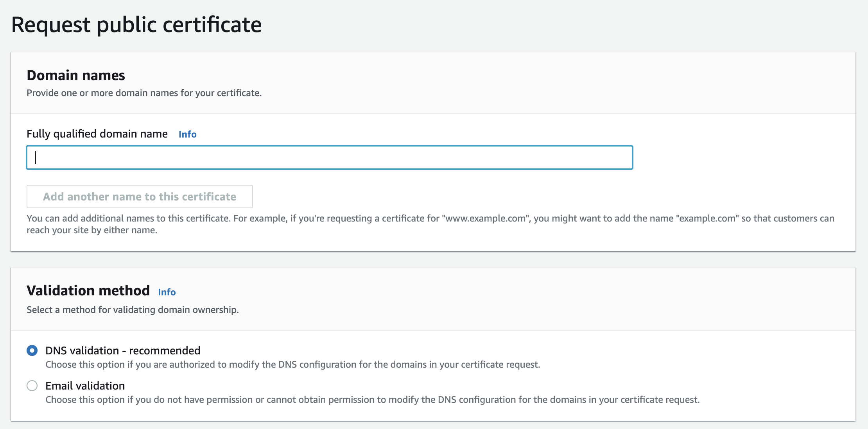
Task: Click the Request public certificate page title
Action: pyautogui.click(x=136, y=25)
